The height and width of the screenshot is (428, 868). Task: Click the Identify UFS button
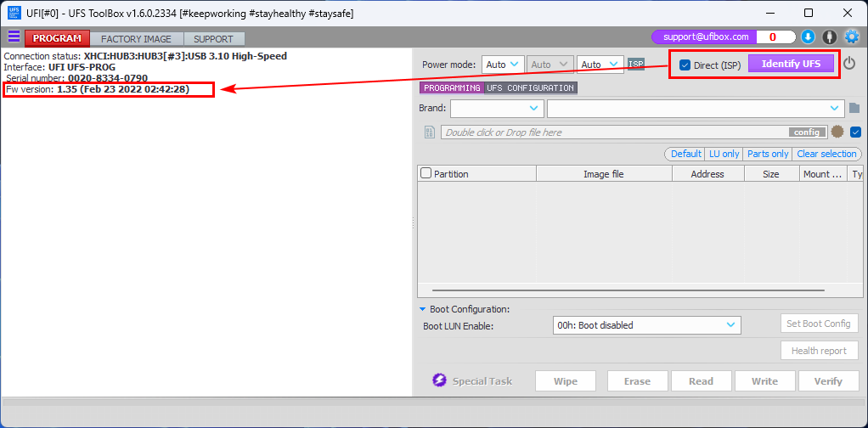click(791, 64)
